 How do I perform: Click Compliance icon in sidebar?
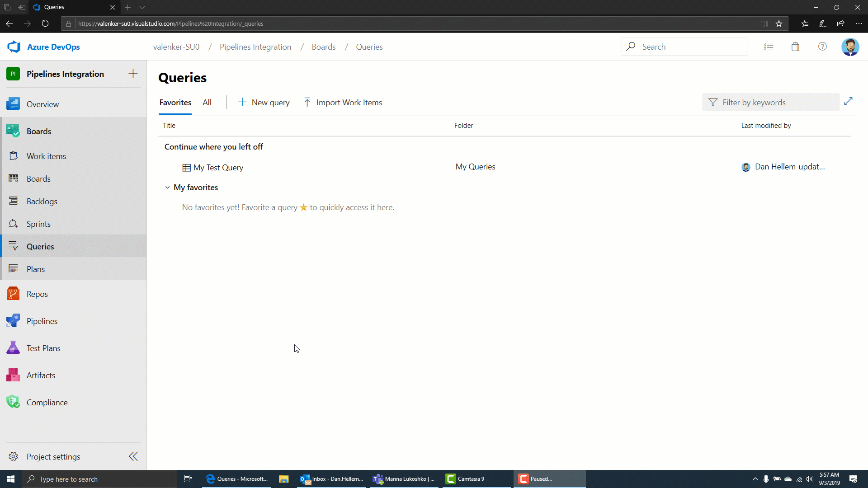pyautogui.click(x=13, y=402)
